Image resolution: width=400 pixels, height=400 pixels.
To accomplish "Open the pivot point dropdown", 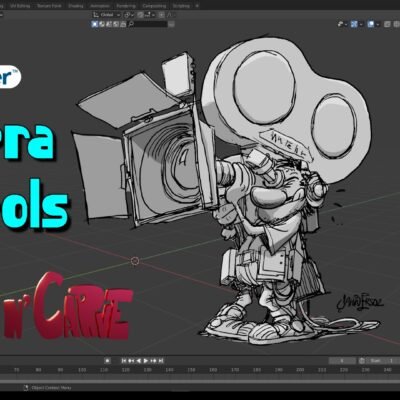I will 129,15.
